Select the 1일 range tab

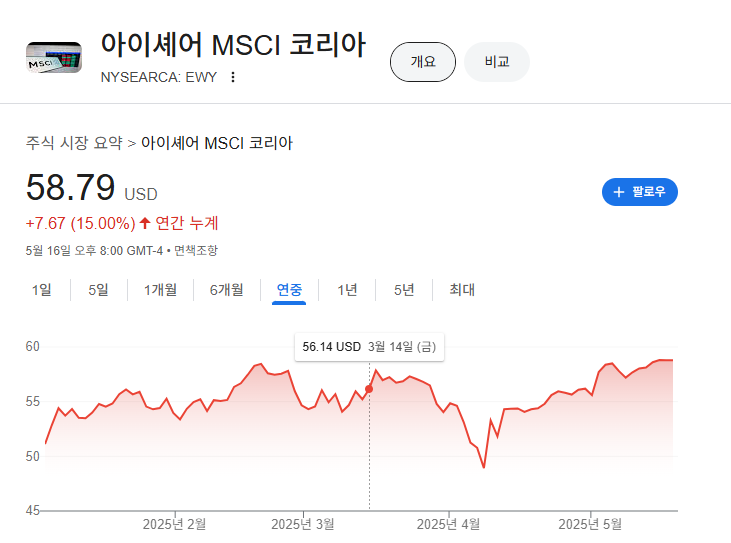pos(41,290)
